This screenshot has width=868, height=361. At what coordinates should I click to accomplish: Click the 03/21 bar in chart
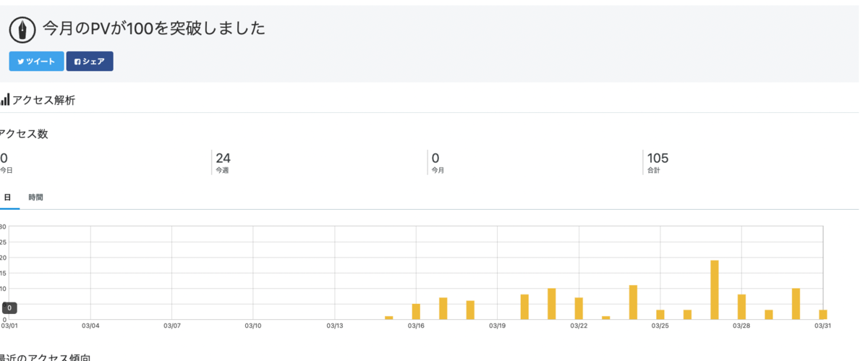[x=552, y=304]
